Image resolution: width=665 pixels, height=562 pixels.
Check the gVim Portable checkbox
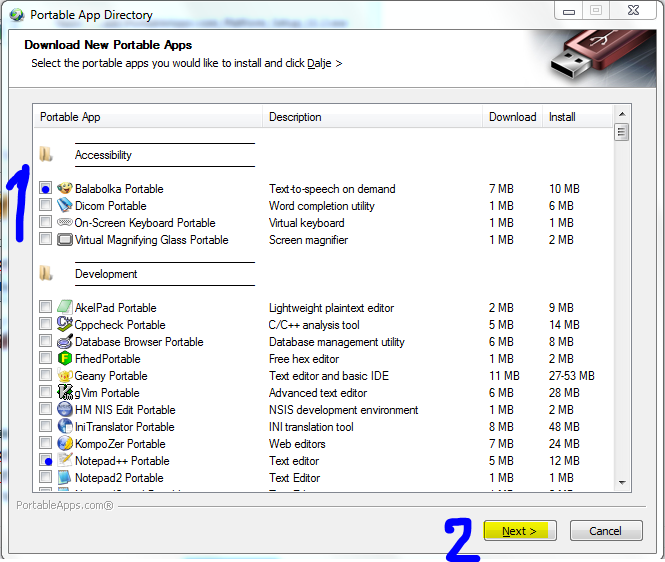pos(45,392)
